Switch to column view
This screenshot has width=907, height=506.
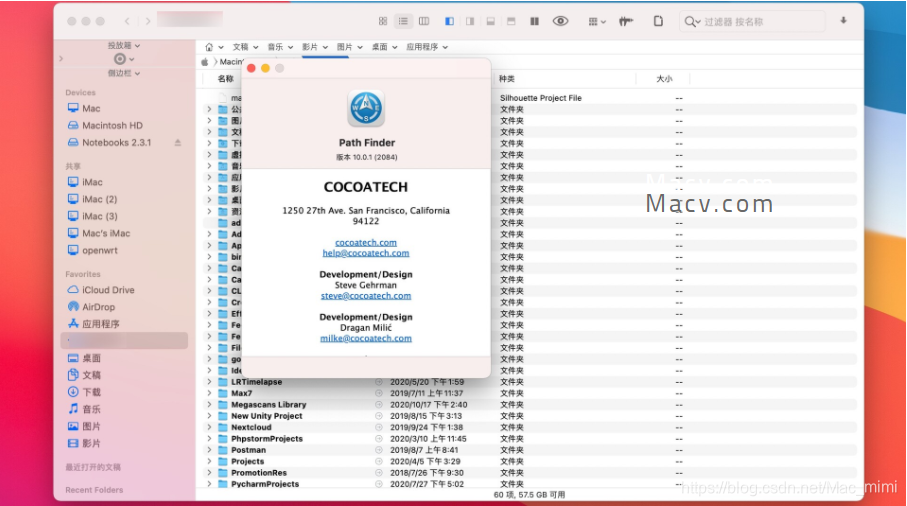pyautogui.click(x=424, y=21)
